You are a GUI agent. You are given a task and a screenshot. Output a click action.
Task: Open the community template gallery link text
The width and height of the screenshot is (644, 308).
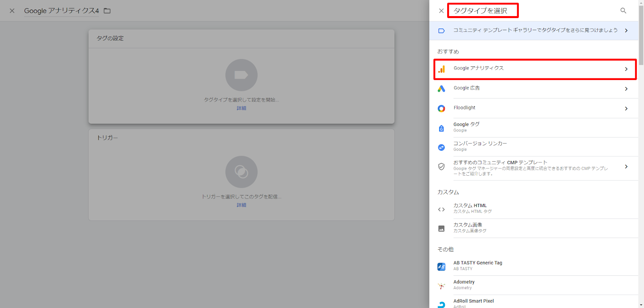[535, 30]
